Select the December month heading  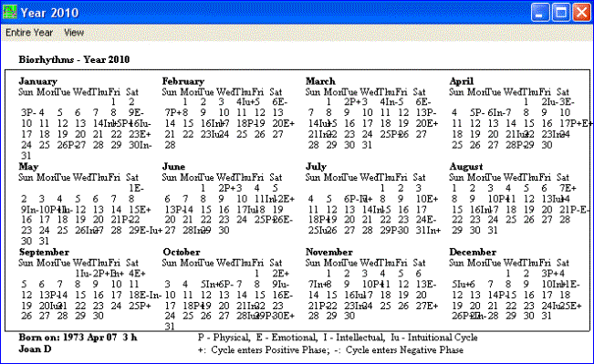coord(473,253)
